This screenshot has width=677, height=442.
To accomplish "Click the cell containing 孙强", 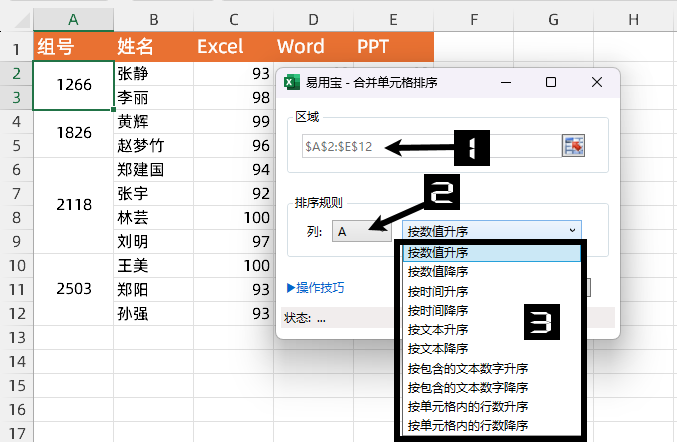I will pyautogui.click(x=153, y=313).
